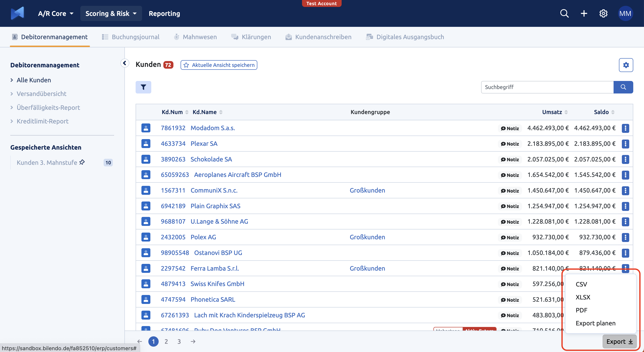Collapse sidebar with the left chevron button

pyautogui.click(x=124, y=63)
